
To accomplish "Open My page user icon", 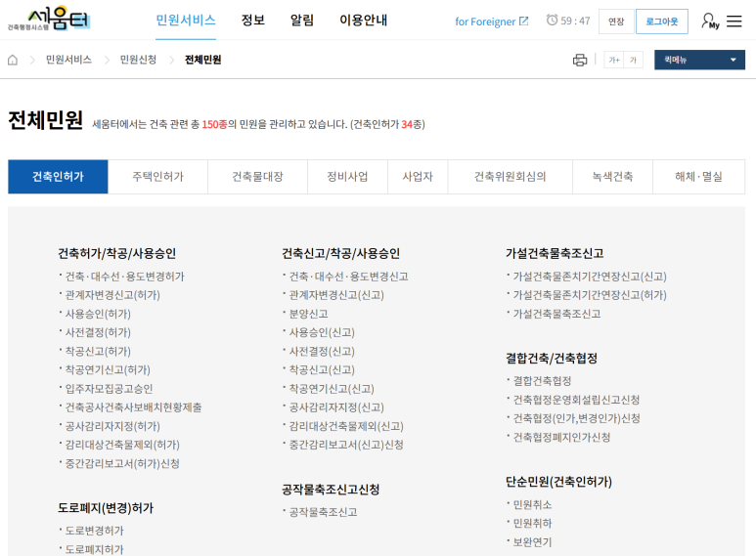I will (x=710, y=21).
